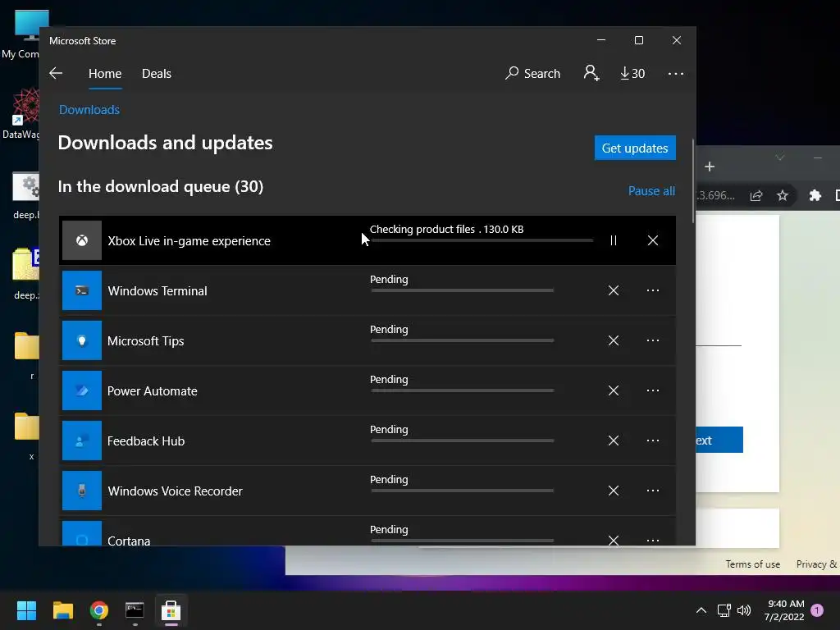
Task: Click the Store window vertical scrollbar
Action: coord(693,180)
